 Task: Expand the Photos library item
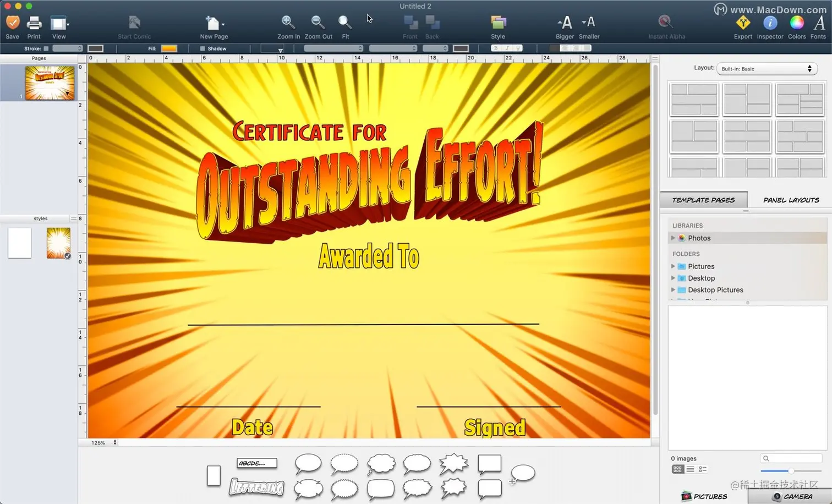tap(673, 238)
